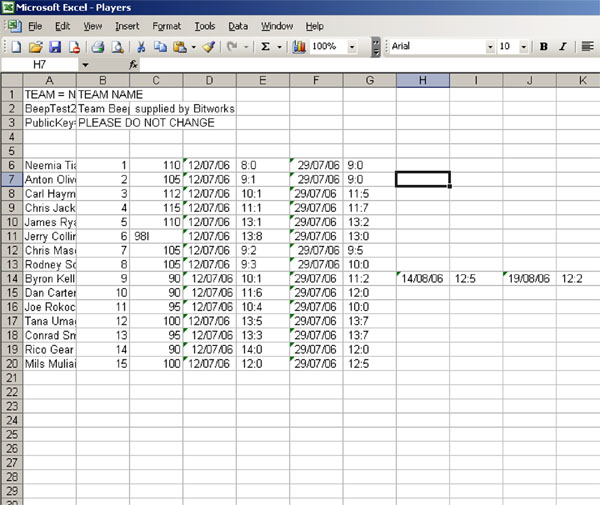Toggle Bold formatting

coord(543,47)
